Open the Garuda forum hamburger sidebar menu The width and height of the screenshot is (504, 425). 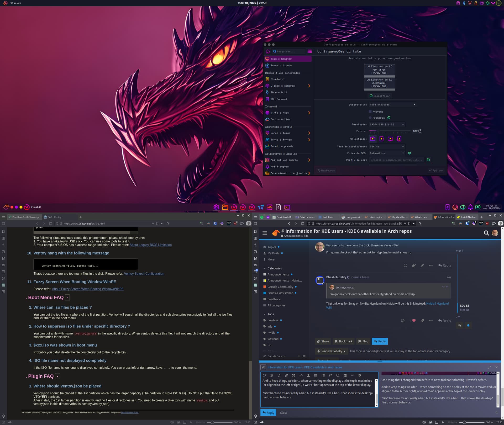click(265, 233)
